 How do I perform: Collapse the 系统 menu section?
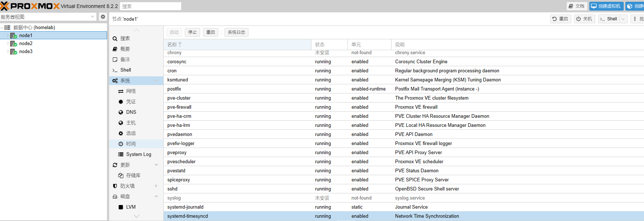[156, 81]
